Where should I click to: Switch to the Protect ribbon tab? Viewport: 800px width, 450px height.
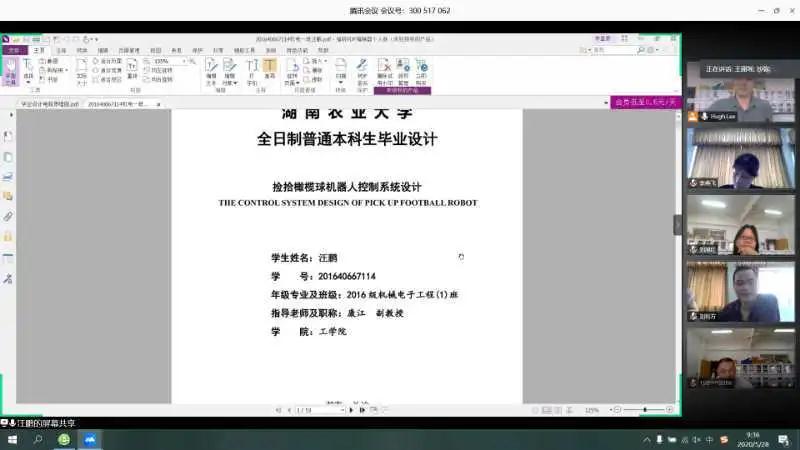197,50
